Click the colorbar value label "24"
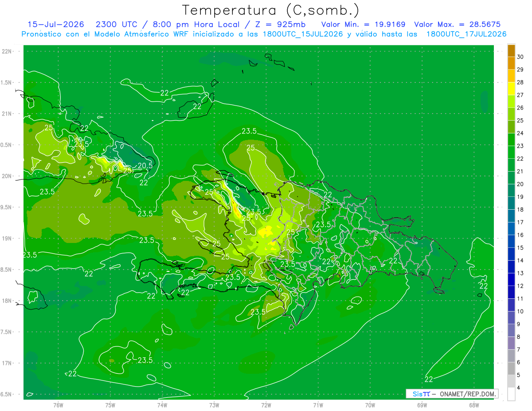Viewport: 532px width, 411px height. (520, 133)
